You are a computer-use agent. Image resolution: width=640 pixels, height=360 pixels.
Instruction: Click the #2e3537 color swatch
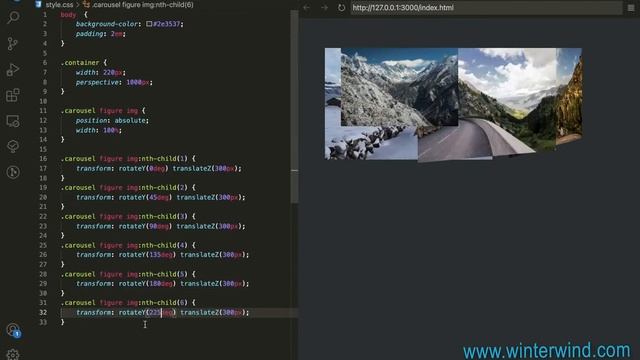coord(149,24)
